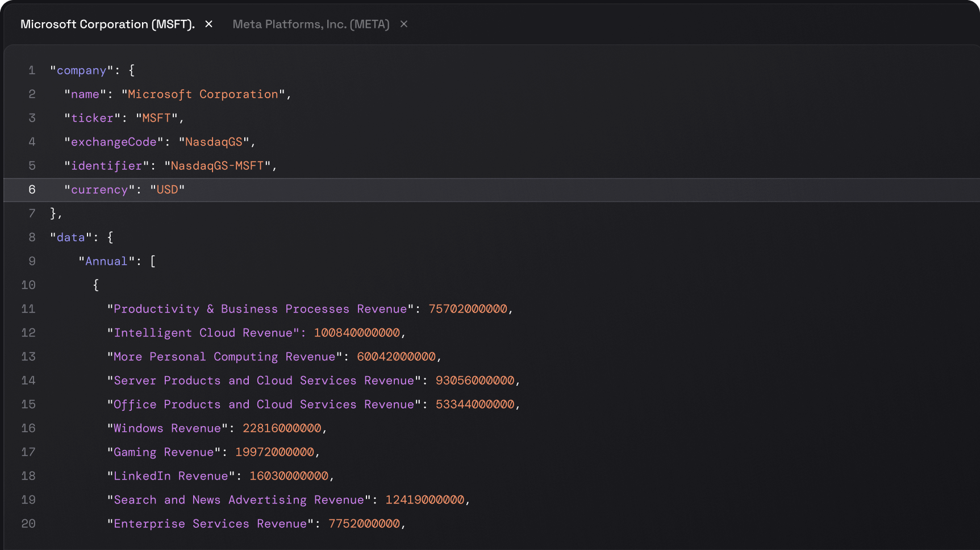This screenshot has height=550, width=980.
Task: Click the value 60042000000
Action: pyautogui.click(x=396, y=357)
